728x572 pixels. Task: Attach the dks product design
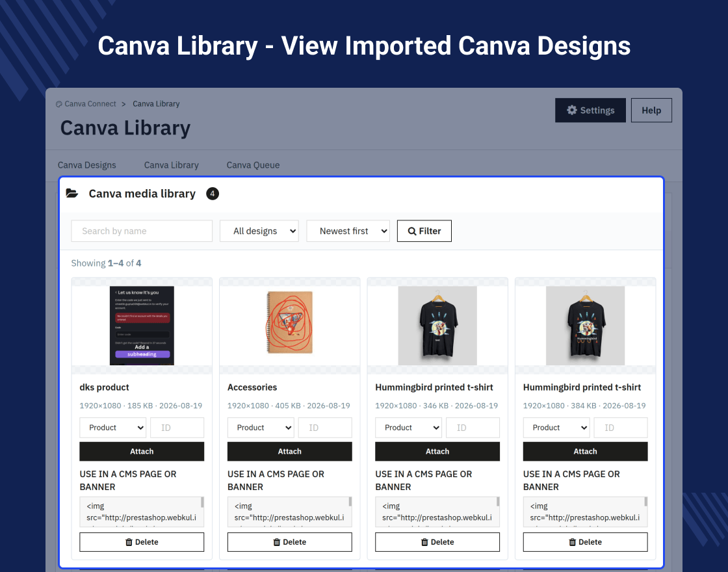click(142, 451)
